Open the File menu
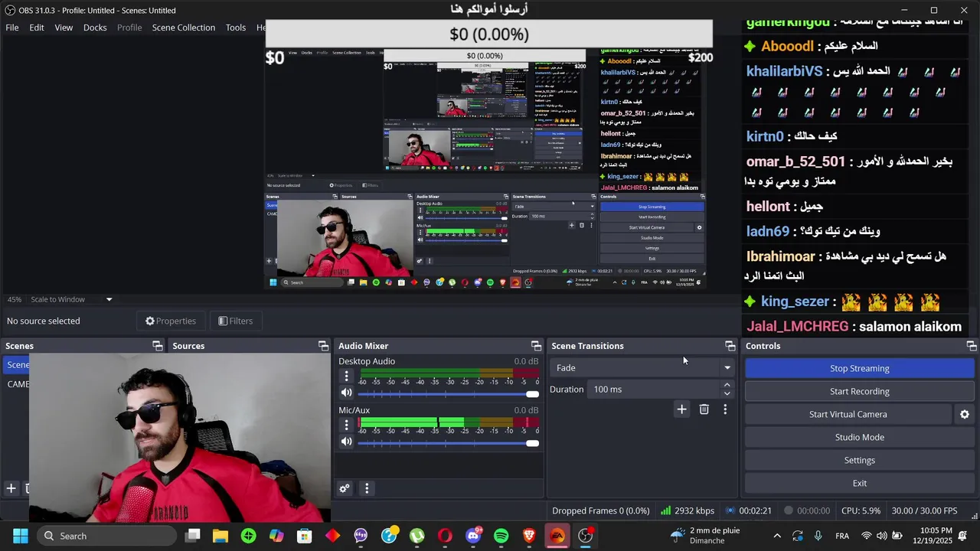This screenshot has width=980, height=551. point(12,28)
